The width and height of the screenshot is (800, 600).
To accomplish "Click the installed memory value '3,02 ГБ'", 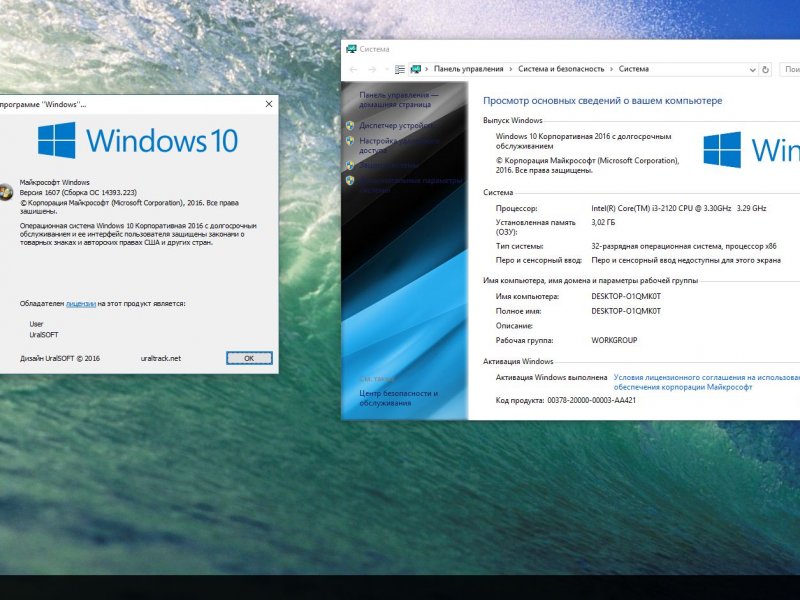I will tap(603, 222).
